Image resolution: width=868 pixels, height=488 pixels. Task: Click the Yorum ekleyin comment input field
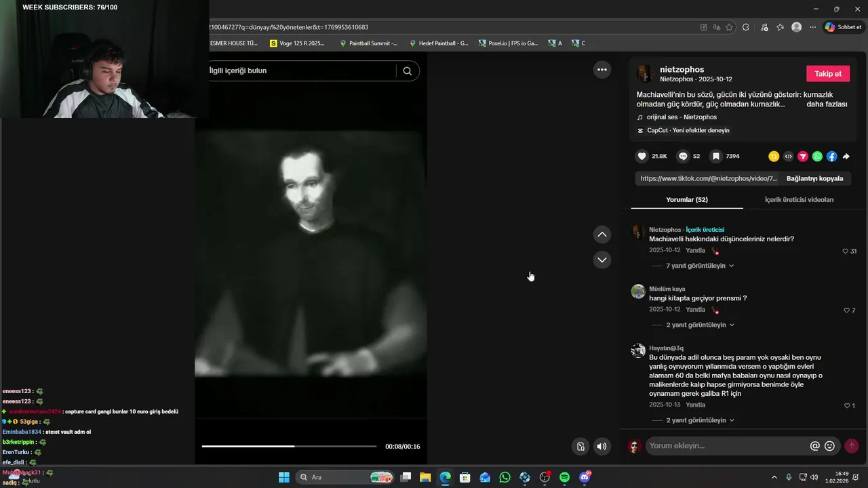(x=727, y=446)
